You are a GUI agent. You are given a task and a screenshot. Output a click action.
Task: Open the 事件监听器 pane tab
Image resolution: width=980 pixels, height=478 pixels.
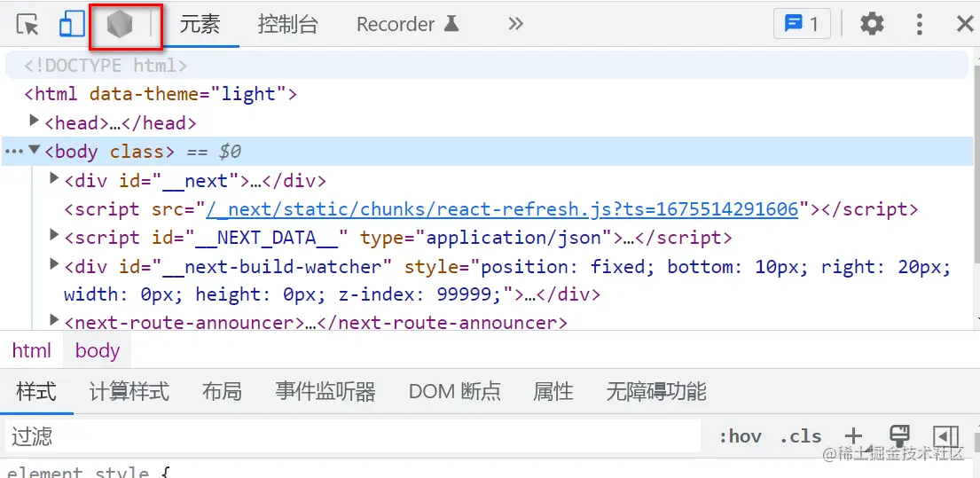[x=325, y=392]
